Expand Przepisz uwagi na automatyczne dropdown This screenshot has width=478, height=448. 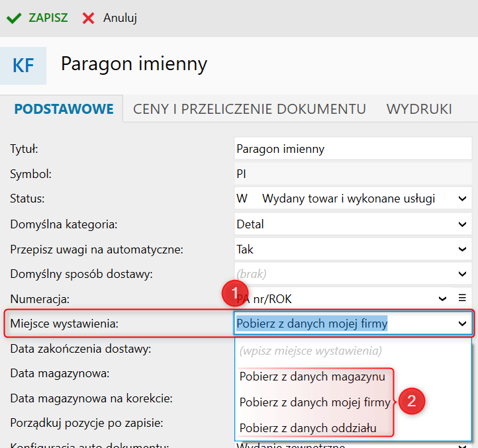pos(462,249)
